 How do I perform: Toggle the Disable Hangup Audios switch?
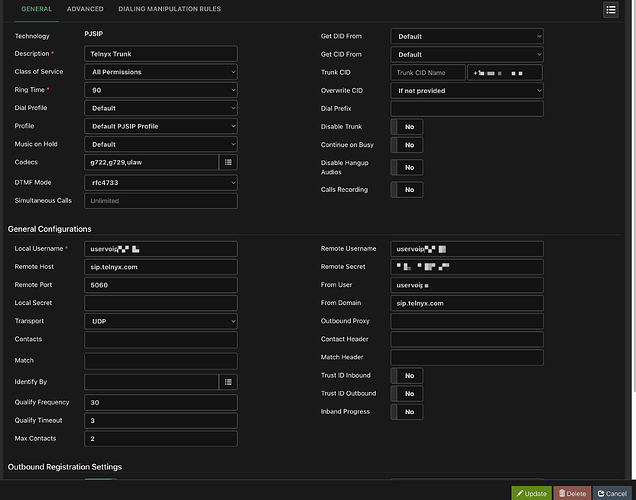pos(407,167)
